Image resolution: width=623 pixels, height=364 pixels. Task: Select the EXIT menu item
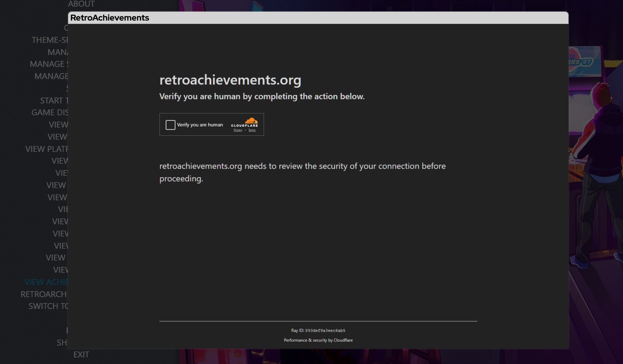click(x=81, y=355)
